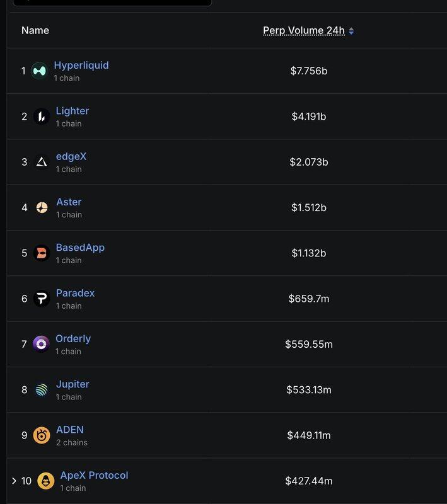Focus the search field above the table
This screenshot has height=504, width=447.
click(112, 3)
